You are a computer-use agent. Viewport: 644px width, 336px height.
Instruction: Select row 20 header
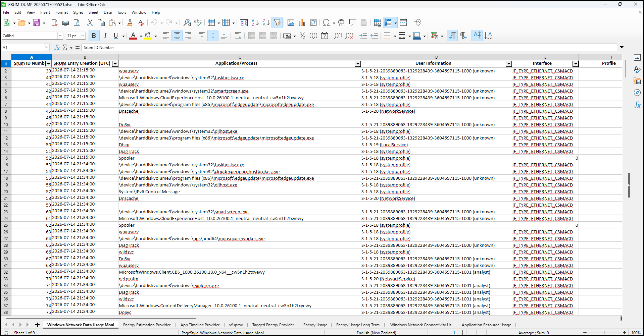[x=6, y=192]
